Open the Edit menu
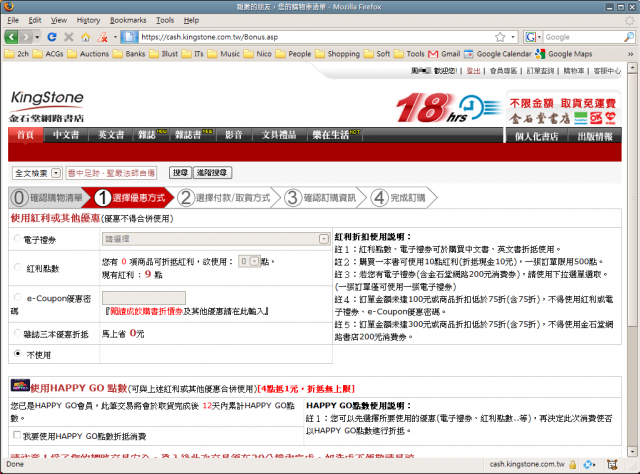The image size is (640, 474). click(35, 20)
